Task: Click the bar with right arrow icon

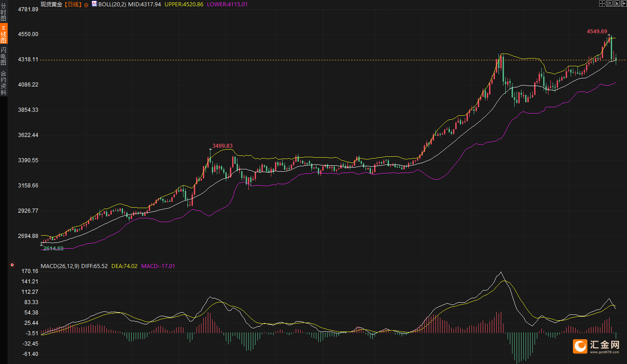Action: pos(623,4)
